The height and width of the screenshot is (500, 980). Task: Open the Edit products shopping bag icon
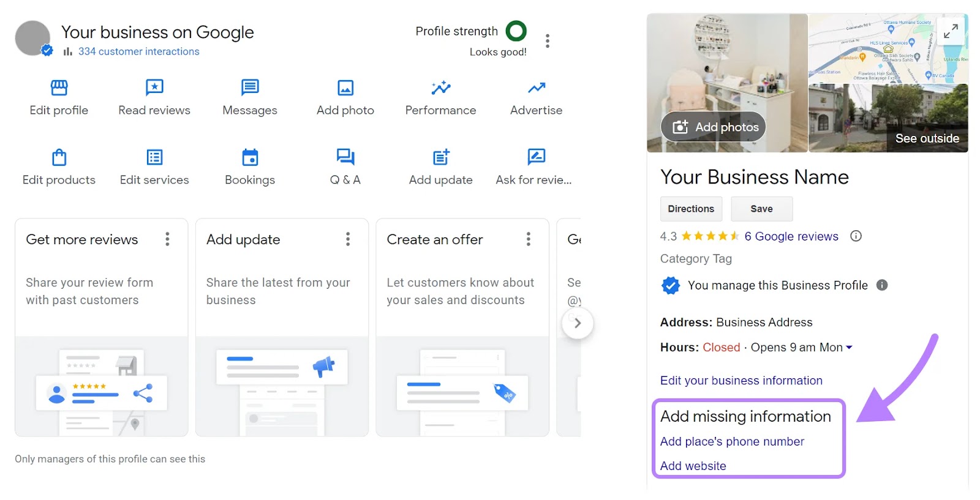point(59,157)
